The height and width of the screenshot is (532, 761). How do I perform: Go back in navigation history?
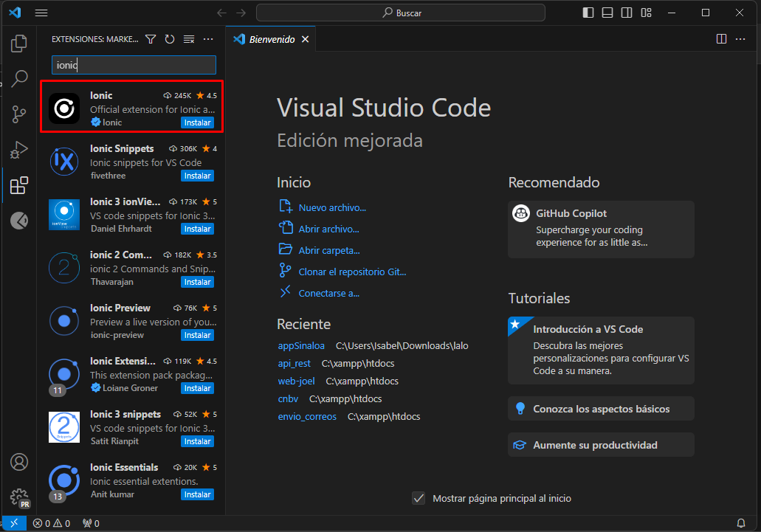pyautogui.click(x=221, y=13)
